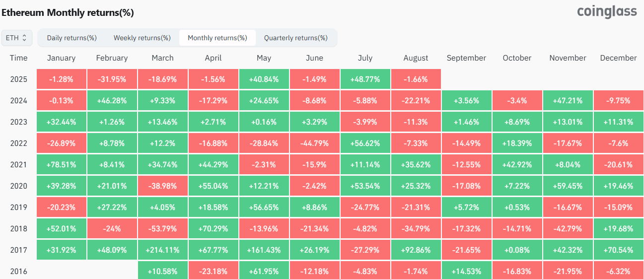644x279 pixels.
Task: Click the -44.79% June 2022 cell
Action: pyautogui.click(x=314, y=143)
